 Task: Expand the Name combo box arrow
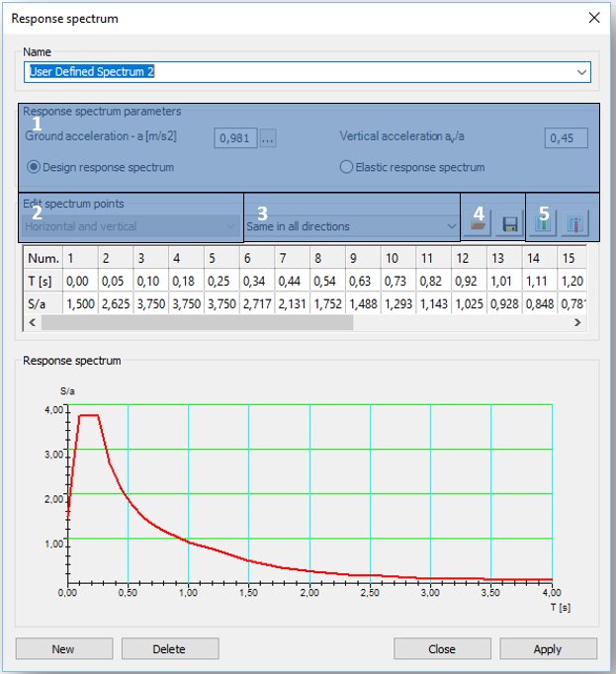(x=581, y=72)
